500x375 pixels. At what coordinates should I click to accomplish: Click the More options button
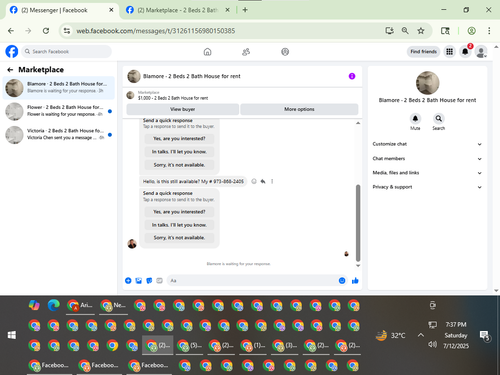pyautogui.click(x=299, y=109)
